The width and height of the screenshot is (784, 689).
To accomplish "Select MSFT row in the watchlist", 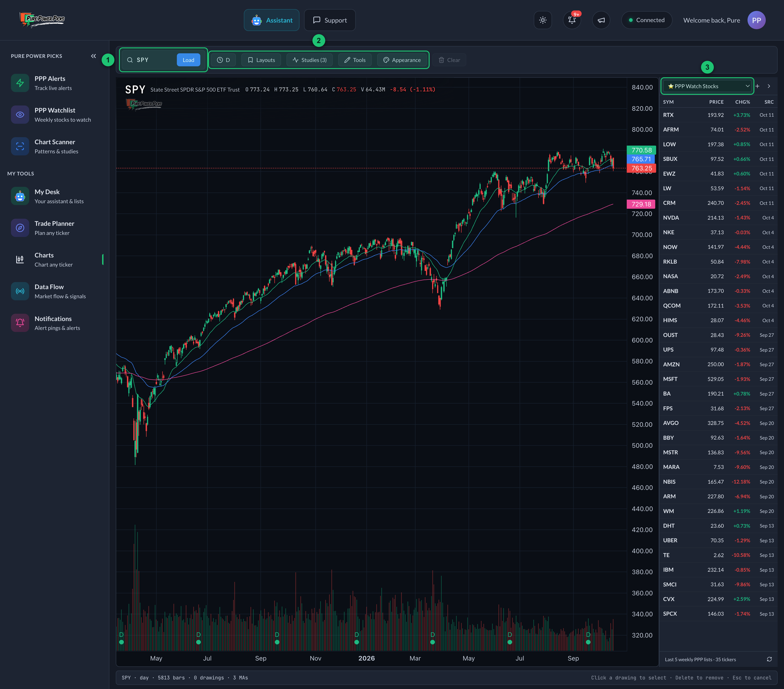I will 718,379.
